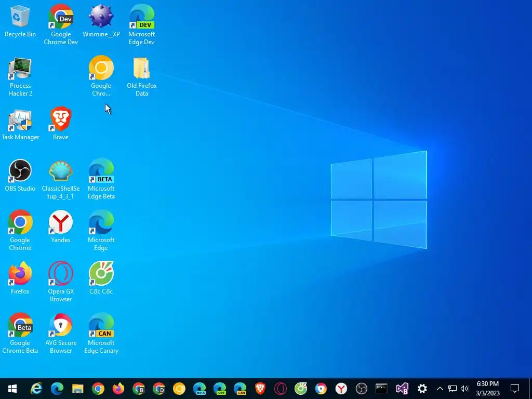Open Microsoft Edge stable from the taskbar
Screen dimensions: 532x399
(57, 389)
